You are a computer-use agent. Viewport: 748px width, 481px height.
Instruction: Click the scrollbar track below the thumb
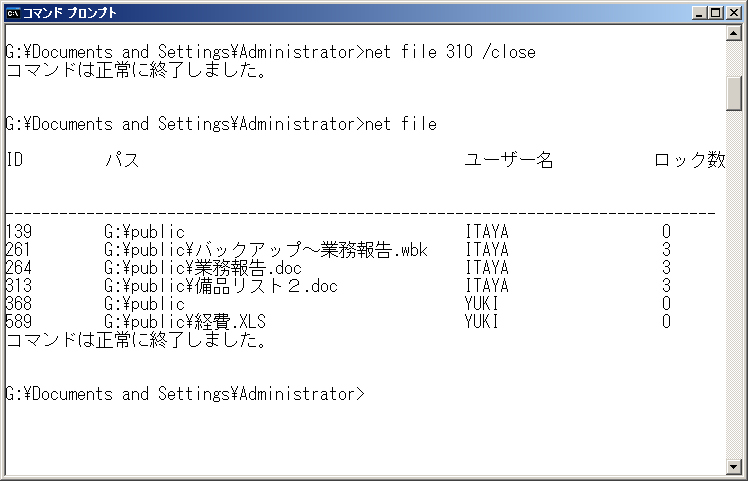click(733, 284)
